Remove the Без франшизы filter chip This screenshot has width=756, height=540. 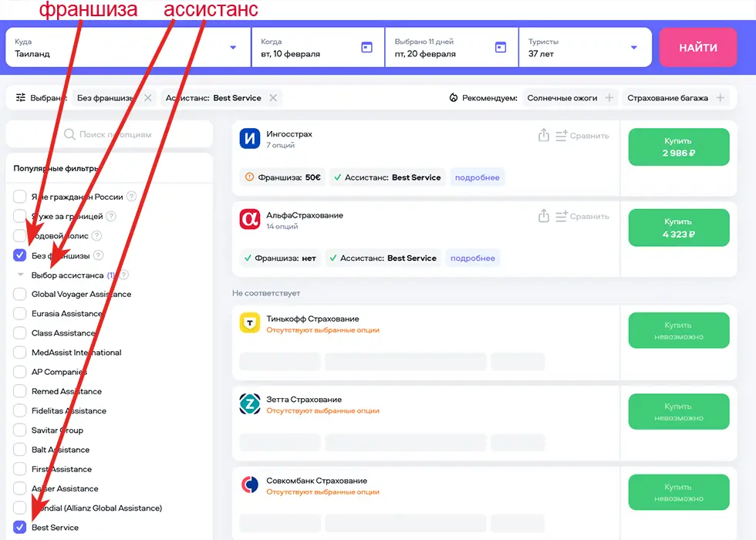tap(148, 98)
